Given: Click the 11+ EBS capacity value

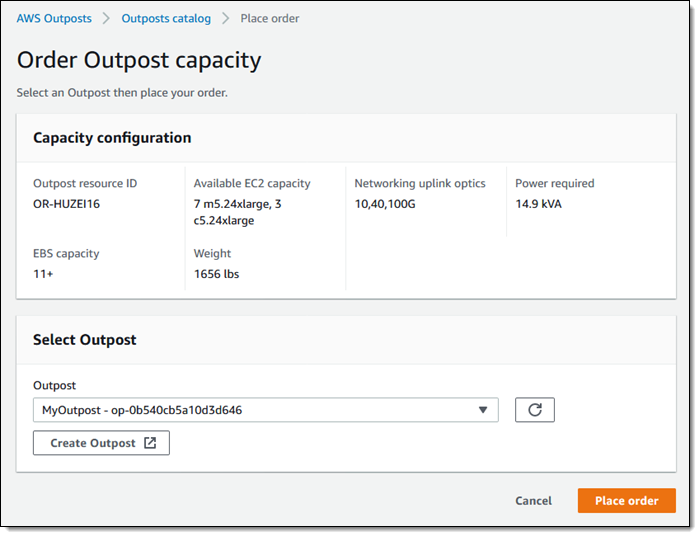Looking at the screenshot, I should (44, 274).
